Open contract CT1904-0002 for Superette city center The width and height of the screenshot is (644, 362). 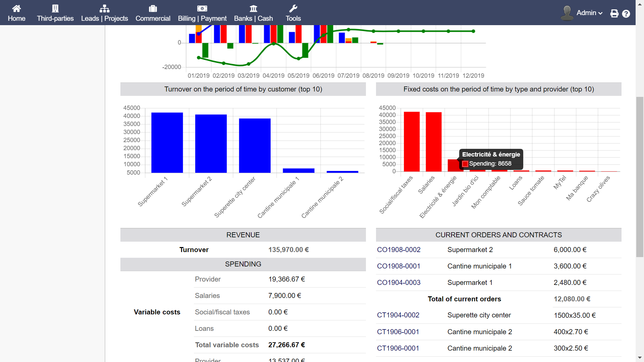(398, 315)
